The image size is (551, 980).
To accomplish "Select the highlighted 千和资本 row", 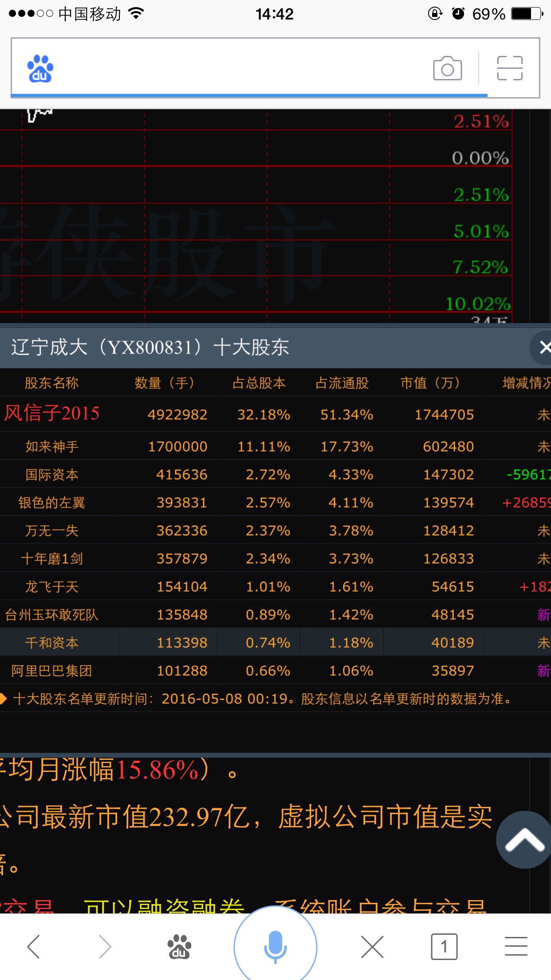I will [52, 643].
